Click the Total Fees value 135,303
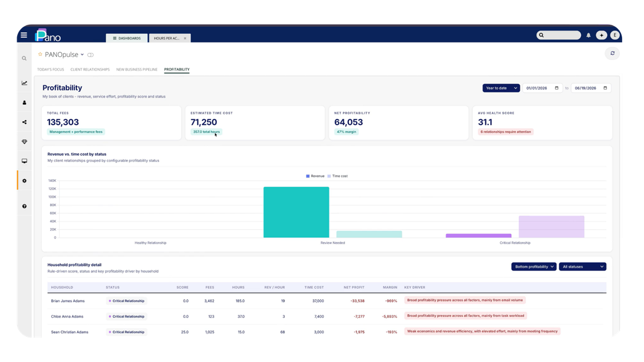The width and height of the screenshot is (644, 362). click(x=63, y=122)
